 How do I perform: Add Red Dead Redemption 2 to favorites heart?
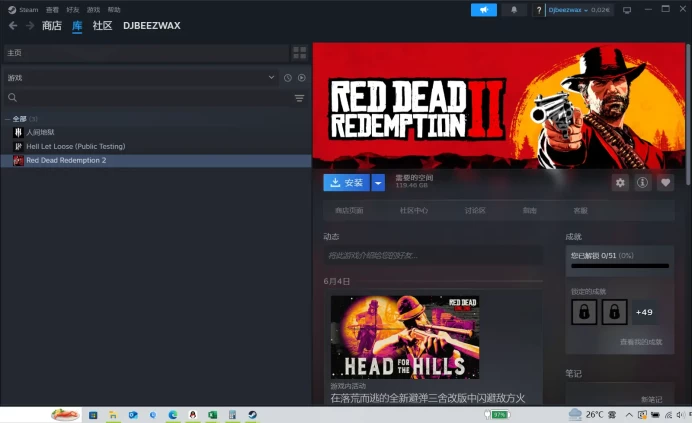(x=666, y=182)
